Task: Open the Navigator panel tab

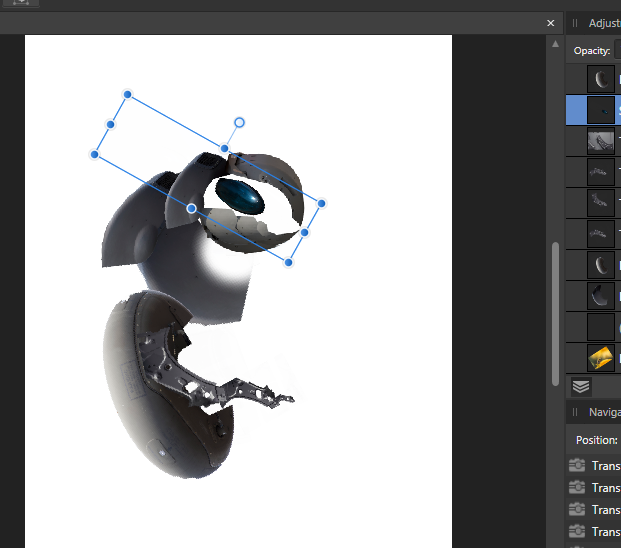Action: pyautogui.click(x=604, y=412)
